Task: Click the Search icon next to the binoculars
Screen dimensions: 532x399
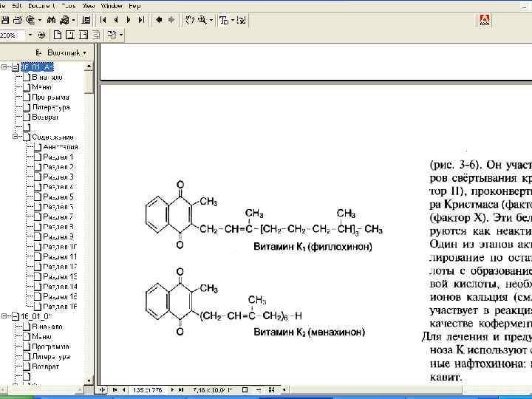Action: [64, 21]
